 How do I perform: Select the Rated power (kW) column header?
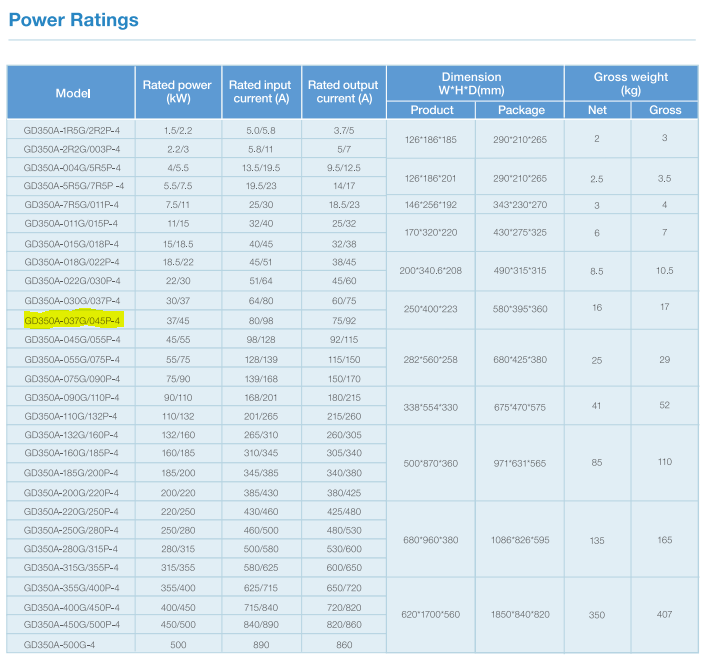pos(177,92)
